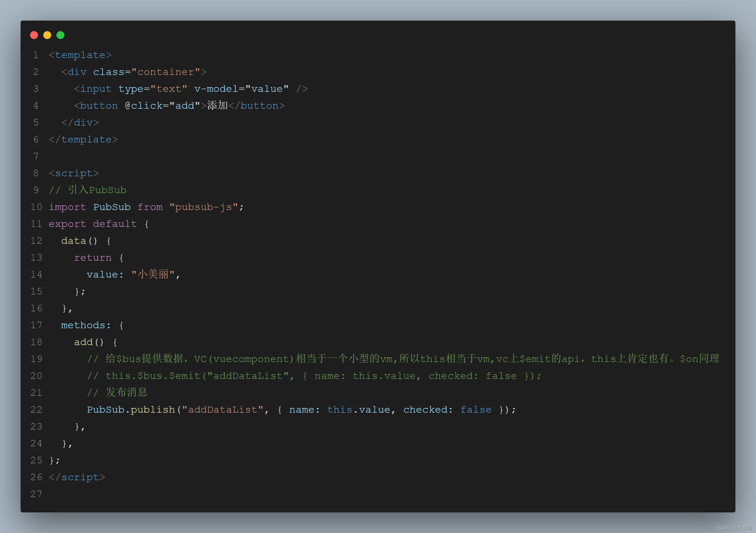The width and height of the screenshot is (756, 533).
Task: Click the "pubsub-js" import string
Action: pos(203,207)
